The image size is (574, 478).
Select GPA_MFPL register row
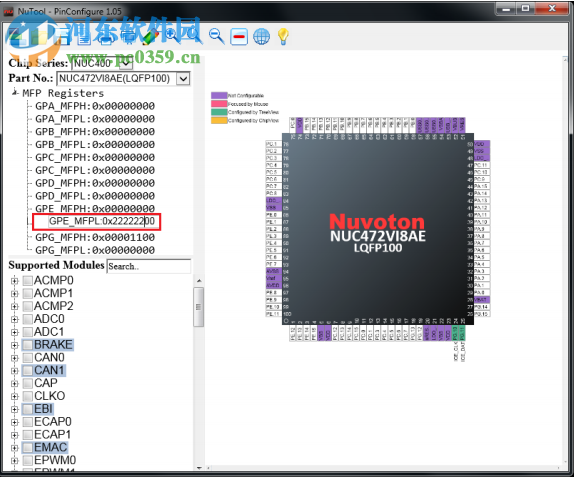pyautogui.click(x=95, y=119)
